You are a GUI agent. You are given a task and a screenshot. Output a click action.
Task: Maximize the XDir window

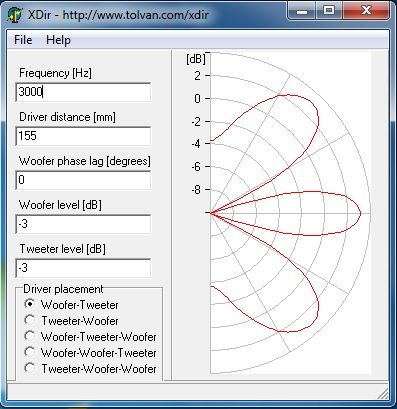[x=329, y=11]
